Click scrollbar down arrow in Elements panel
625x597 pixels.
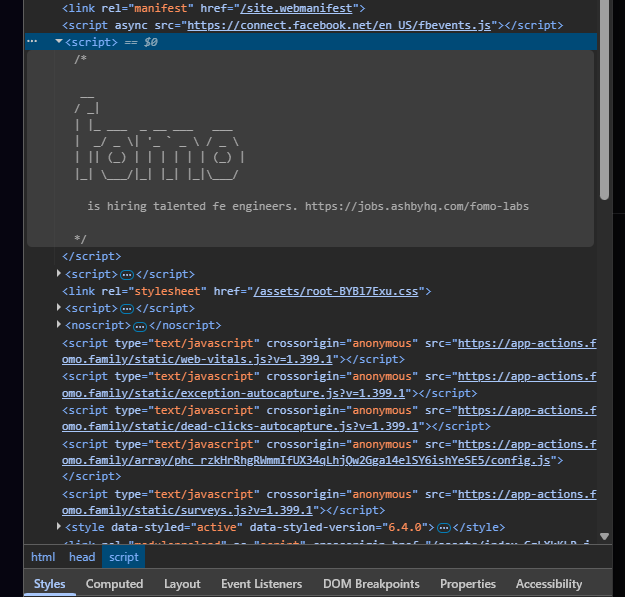tap(604, 536)
